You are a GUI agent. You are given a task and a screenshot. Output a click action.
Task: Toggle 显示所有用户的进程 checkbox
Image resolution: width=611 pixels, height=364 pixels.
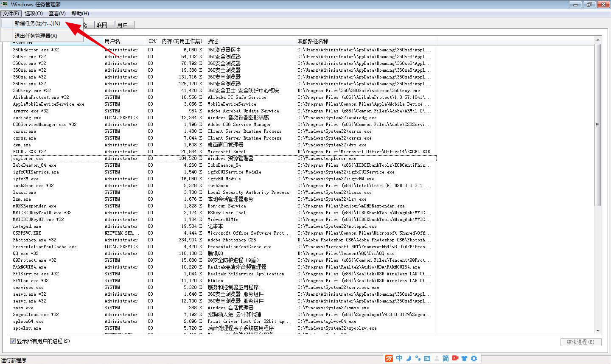click(13, 341)
